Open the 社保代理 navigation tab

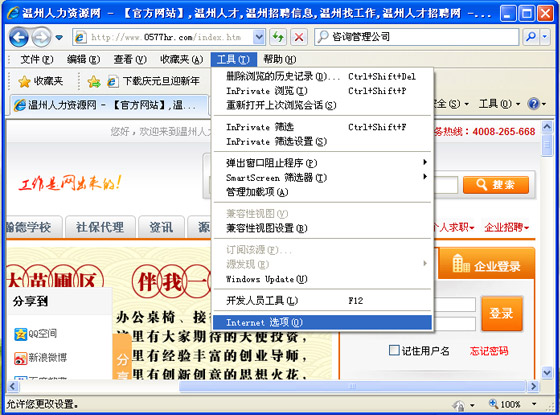(100, 227)
